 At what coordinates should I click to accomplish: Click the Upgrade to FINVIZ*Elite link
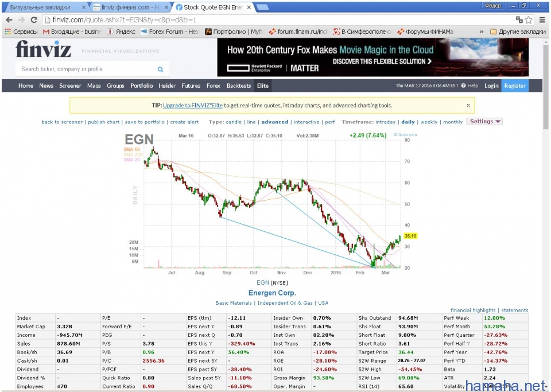[x=192, y=106]
